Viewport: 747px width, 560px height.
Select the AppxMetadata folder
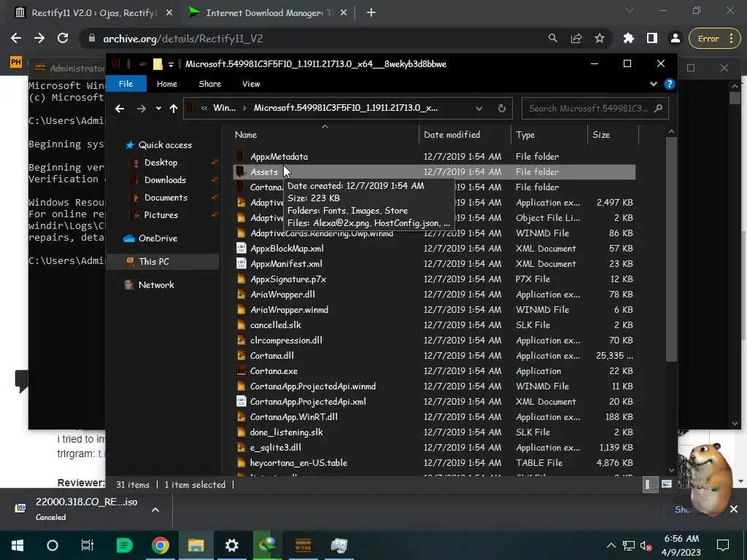coord(279,157)
